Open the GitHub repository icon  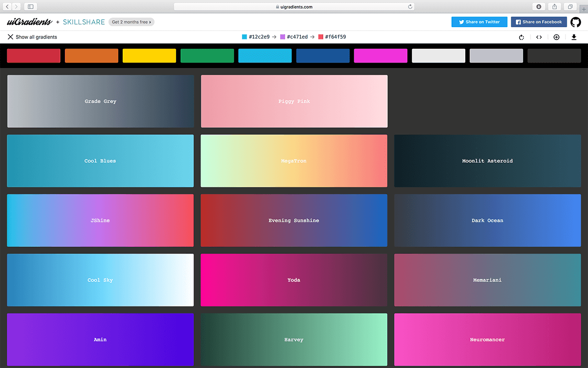[x=576, y=22]
